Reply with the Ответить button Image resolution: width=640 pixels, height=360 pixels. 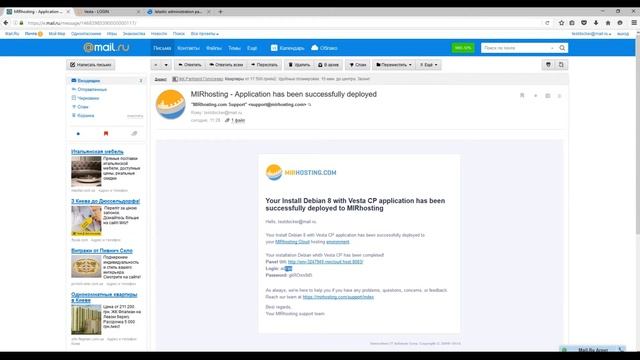point(189,64)
